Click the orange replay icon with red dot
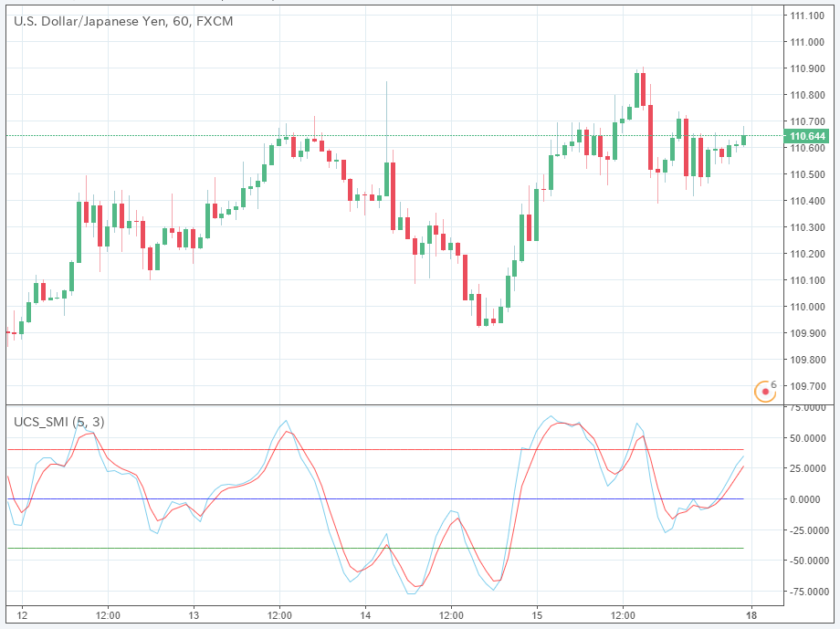 pyautogui.click(x=764, y=391)
